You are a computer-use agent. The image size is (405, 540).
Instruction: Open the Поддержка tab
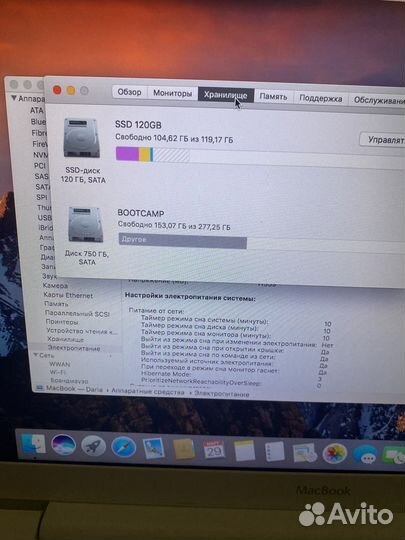click(x=321, y=98)
